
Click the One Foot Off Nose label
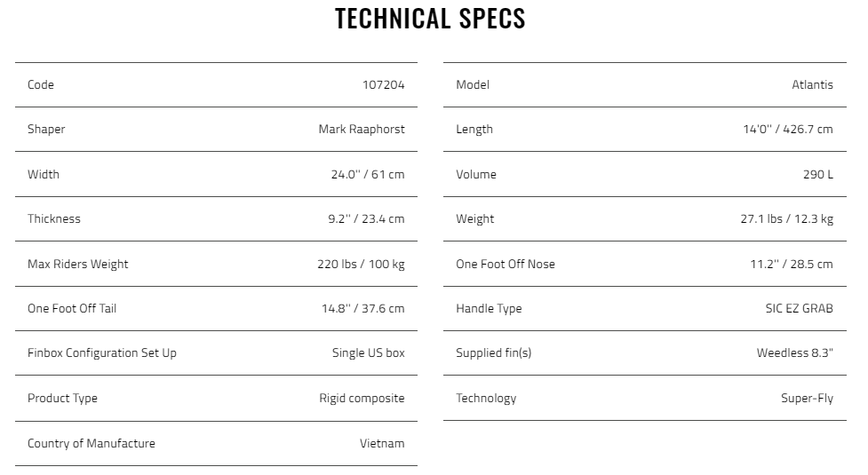click(506, 264)
